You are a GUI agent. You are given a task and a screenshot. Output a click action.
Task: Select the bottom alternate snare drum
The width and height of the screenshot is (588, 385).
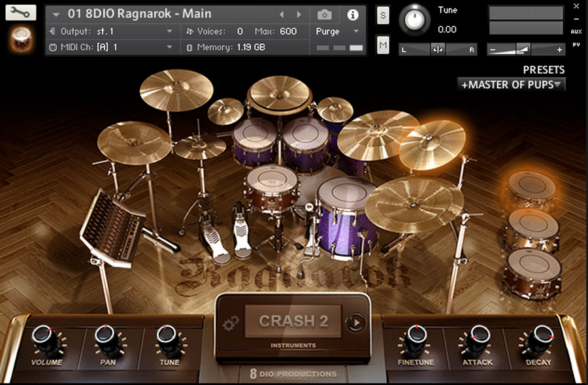tap(532, 274)
